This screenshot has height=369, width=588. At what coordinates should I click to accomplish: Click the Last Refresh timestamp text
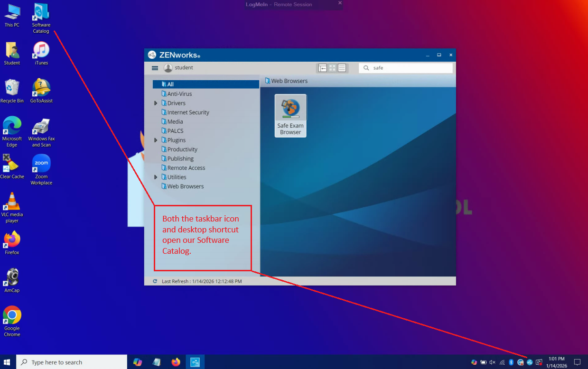pos(202,281)
